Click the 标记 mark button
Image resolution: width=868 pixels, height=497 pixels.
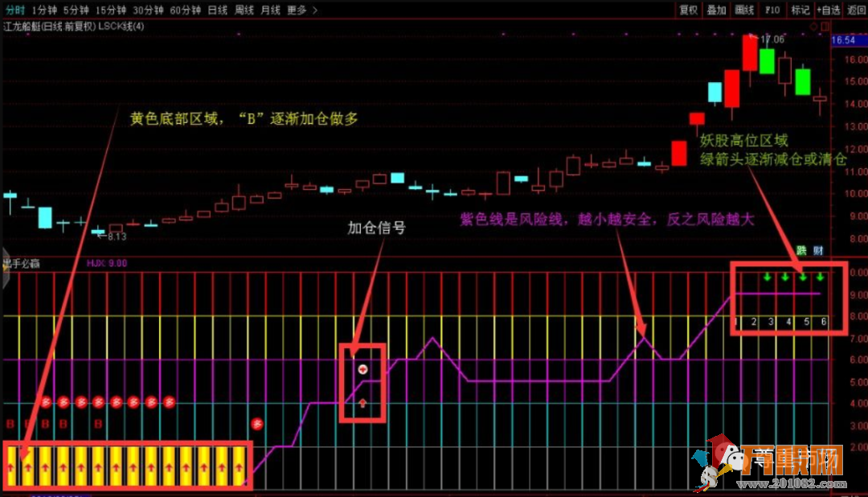click(x=800, y=10)
